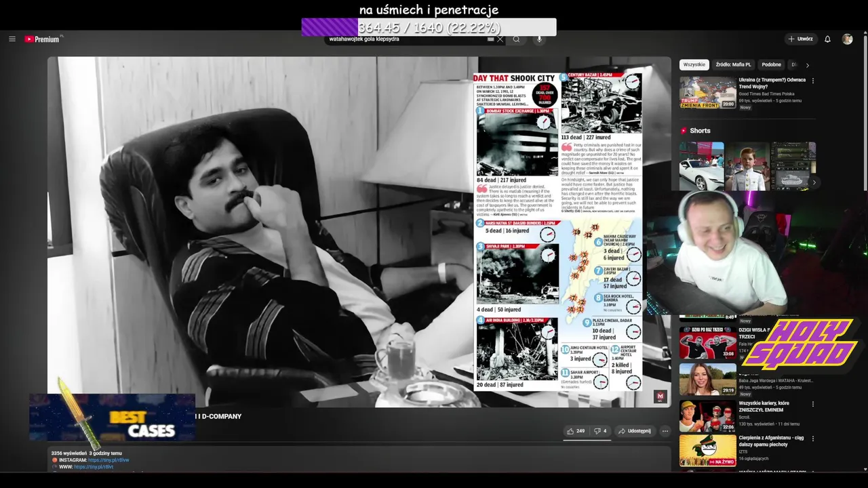The height and width of the screenshot is (488, 868).
Task: Open the YouTube hamburger guide menu
Action: click(12, 39)
